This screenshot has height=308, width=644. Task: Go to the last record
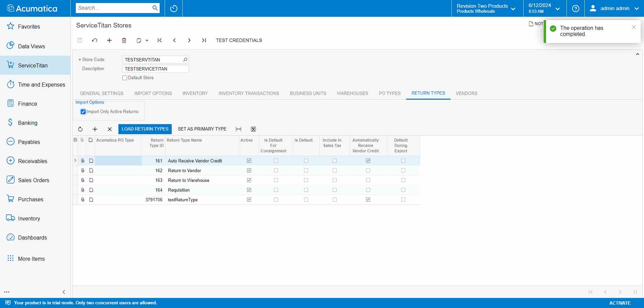(204, 40)
